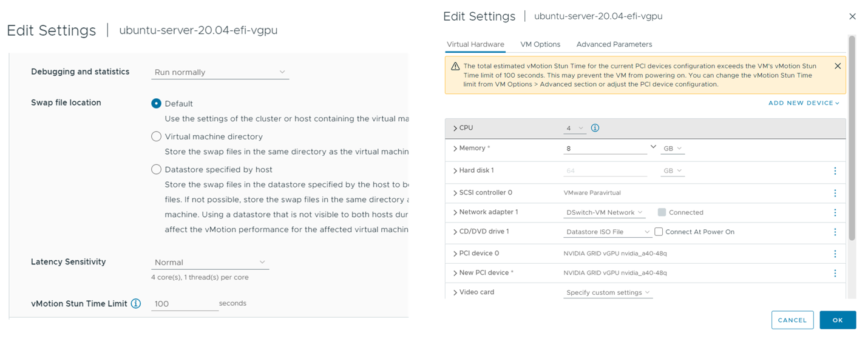Click the vMotion Stun Time Limit field
This screenshot has width=868, height=339.
coord(184,303)
